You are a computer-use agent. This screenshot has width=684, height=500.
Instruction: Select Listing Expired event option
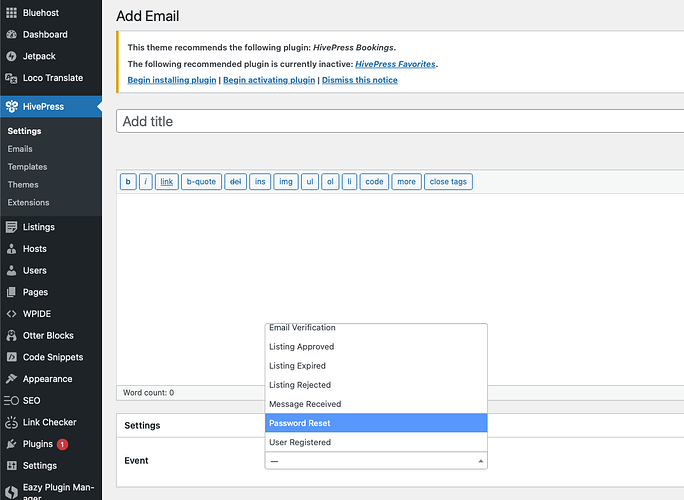coord(376,366)
